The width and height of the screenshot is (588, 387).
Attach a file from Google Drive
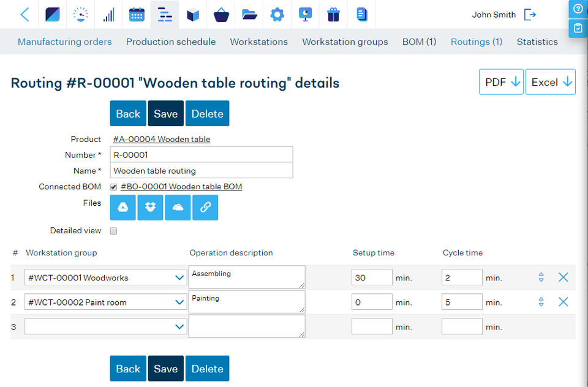pyautogui.click(x=123, y=208)
